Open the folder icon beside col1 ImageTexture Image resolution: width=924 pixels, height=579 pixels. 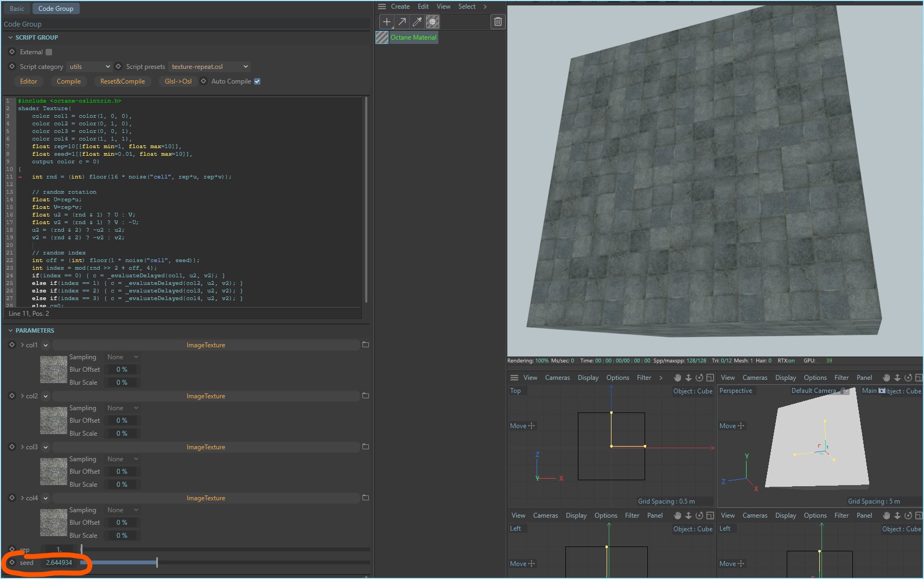[366, 345]
